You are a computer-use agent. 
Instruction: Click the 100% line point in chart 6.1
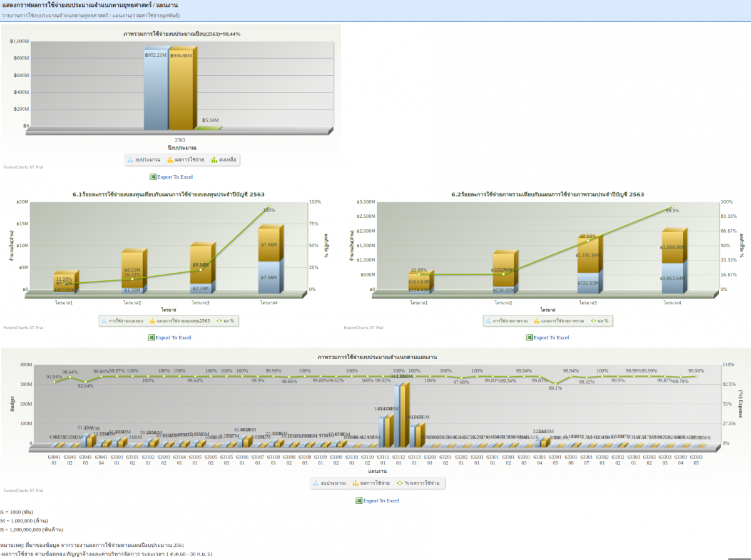pyautogui.click(x=268, y=207)
